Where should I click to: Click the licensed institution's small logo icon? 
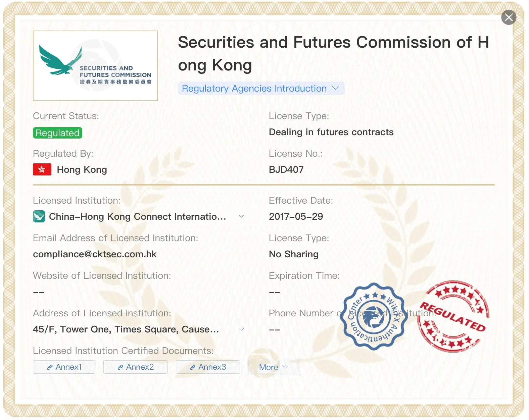[39, 216]
